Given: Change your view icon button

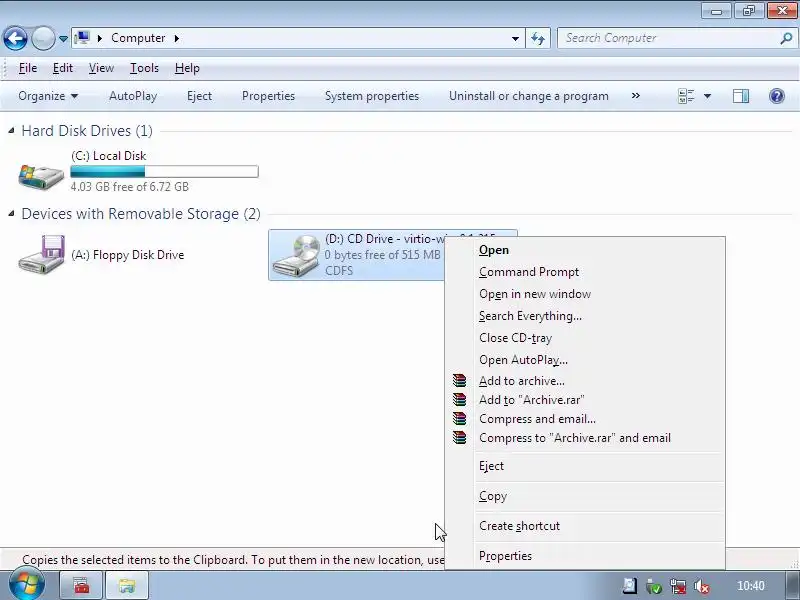Looking at the screenshot, I should tap(686, 96).
